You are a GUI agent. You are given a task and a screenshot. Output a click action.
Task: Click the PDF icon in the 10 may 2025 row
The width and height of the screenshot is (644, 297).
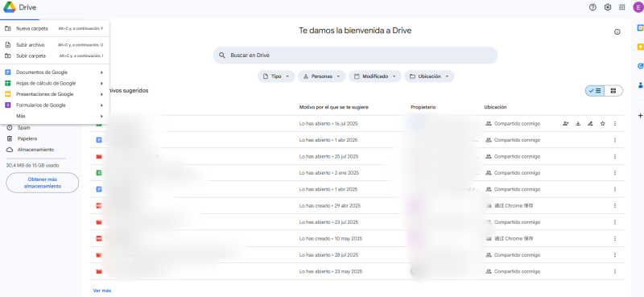click(98, 239)
